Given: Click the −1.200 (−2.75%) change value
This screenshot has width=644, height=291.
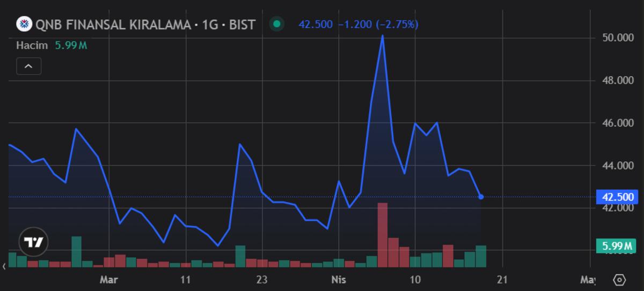Looking at the screenshot, I should [378, 25].
